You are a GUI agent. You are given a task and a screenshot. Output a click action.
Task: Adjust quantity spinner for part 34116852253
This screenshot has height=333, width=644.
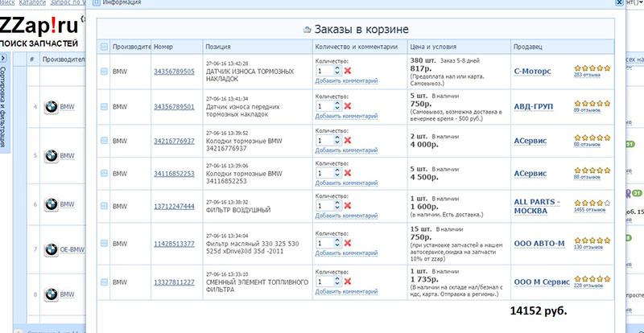(x=337, y=173)
